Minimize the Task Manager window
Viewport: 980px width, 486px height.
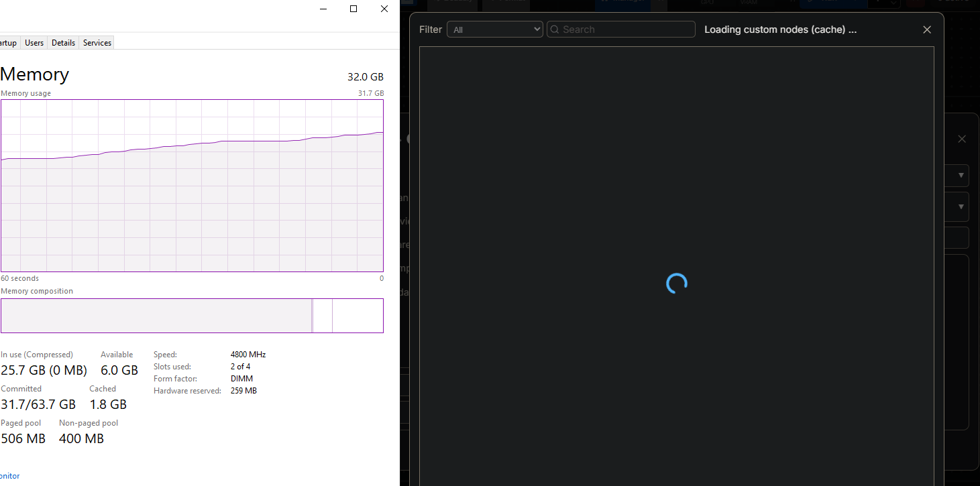tap(323, 9)
